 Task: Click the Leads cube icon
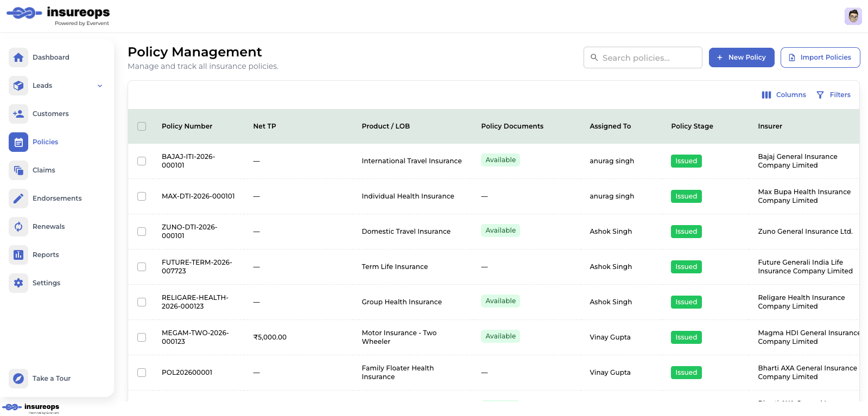click(x=18, y=86)
